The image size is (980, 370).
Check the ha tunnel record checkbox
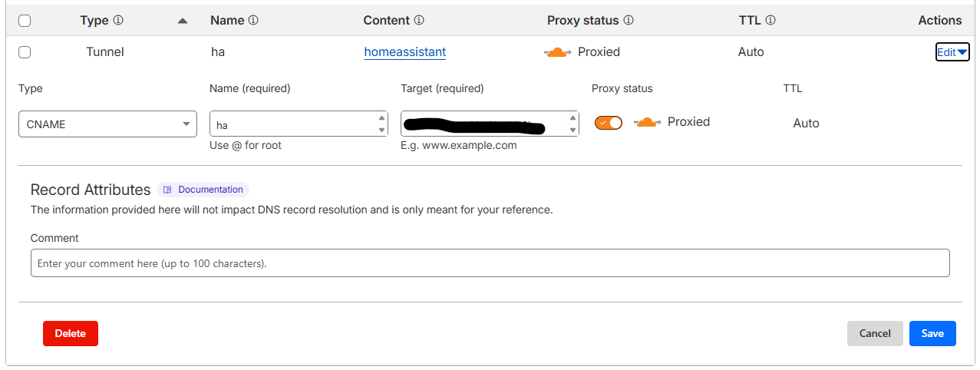pyautogui.click(x=25, y=52)
